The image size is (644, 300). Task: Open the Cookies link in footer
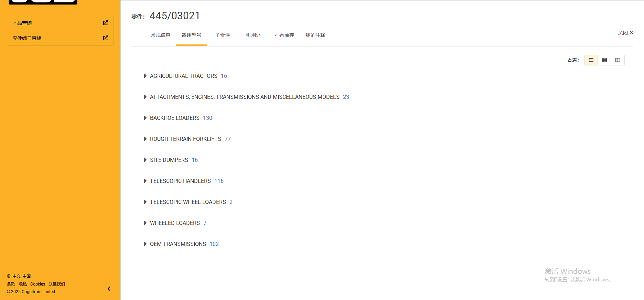click(x=37, y=284)
